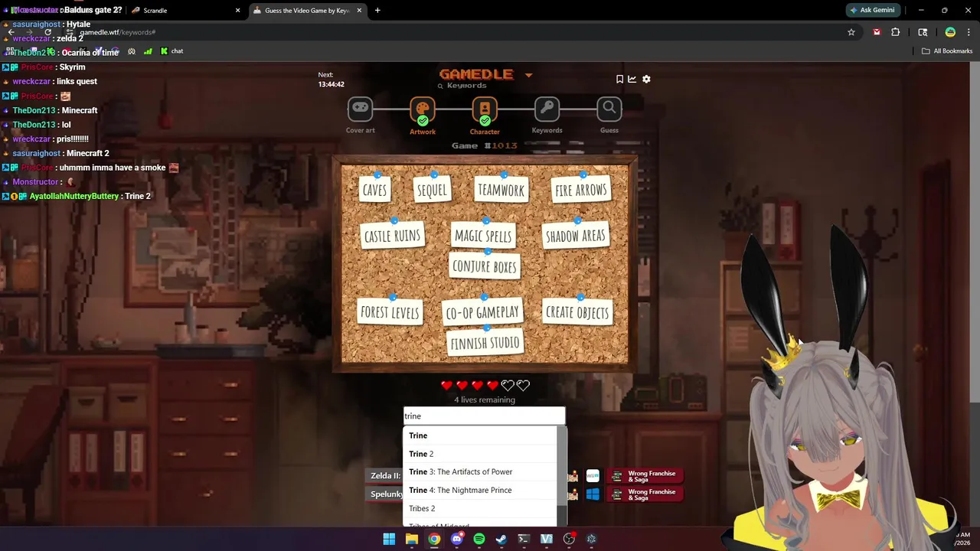Open OBS Studio from the taskbar
The width and height of the screenshot is (980, 551).
[x=569, y=539]
